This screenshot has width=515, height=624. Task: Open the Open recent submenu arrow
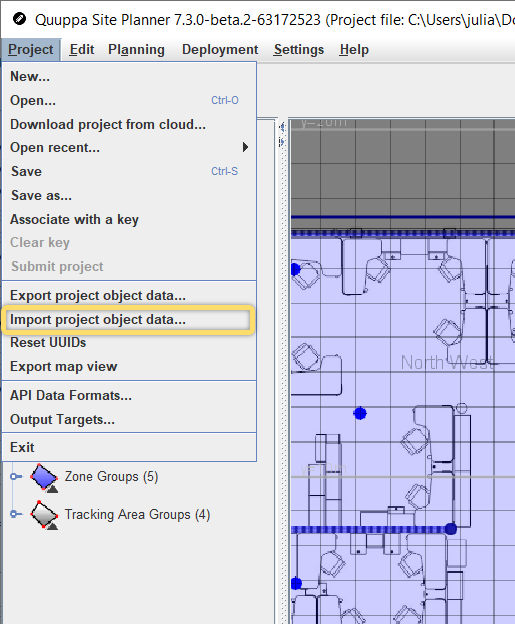click(x=245, y=147)
